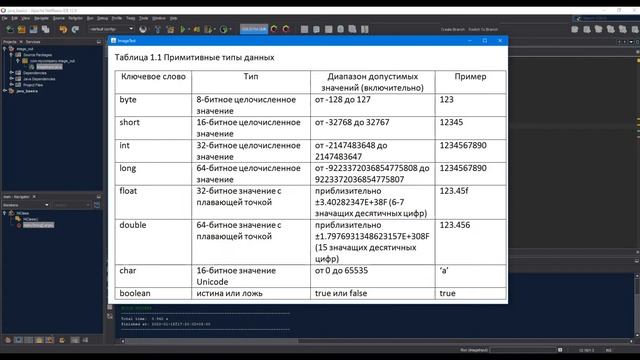
Task: Click the 'boolean' keyword cell
Action: [x=153, y=293]
